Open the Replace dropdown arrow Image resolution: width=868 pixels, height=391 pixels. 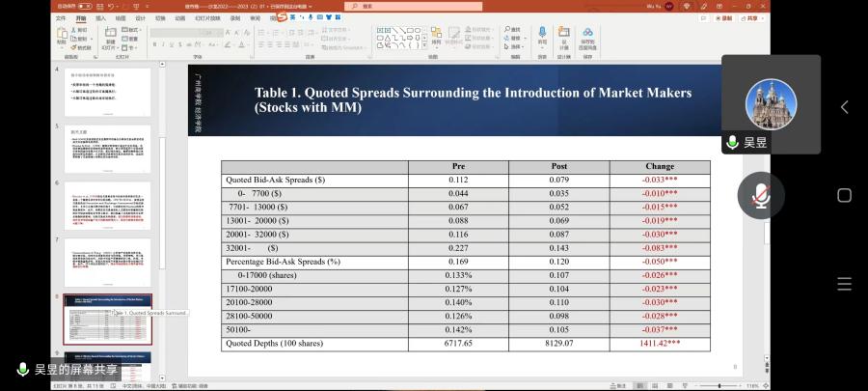pyautogui.click(x=523, y=38)
